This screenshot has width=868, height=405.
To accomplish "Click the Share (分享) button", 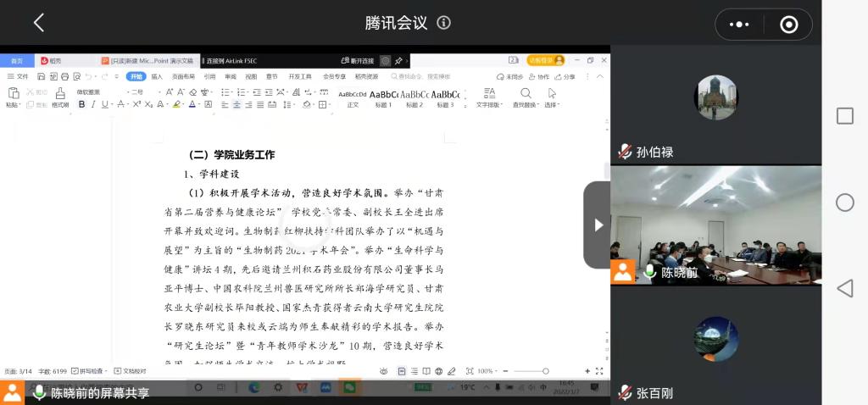I will (x=564, y=76).
